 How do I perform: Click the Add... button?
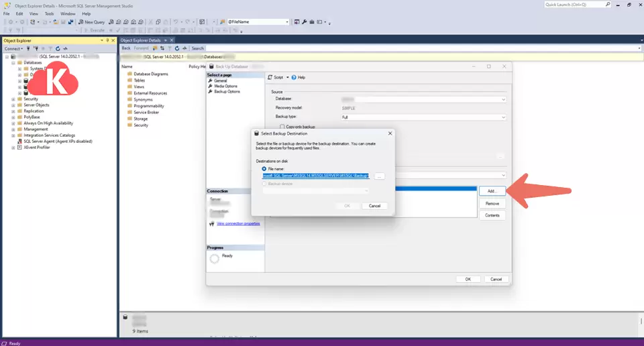tap(492, 191)
